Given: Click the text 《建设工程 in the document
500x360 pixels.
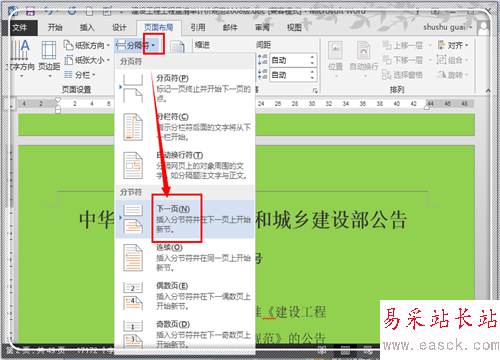Looking at the screenshot, I should pyautogui.click(x=296, y=312).
